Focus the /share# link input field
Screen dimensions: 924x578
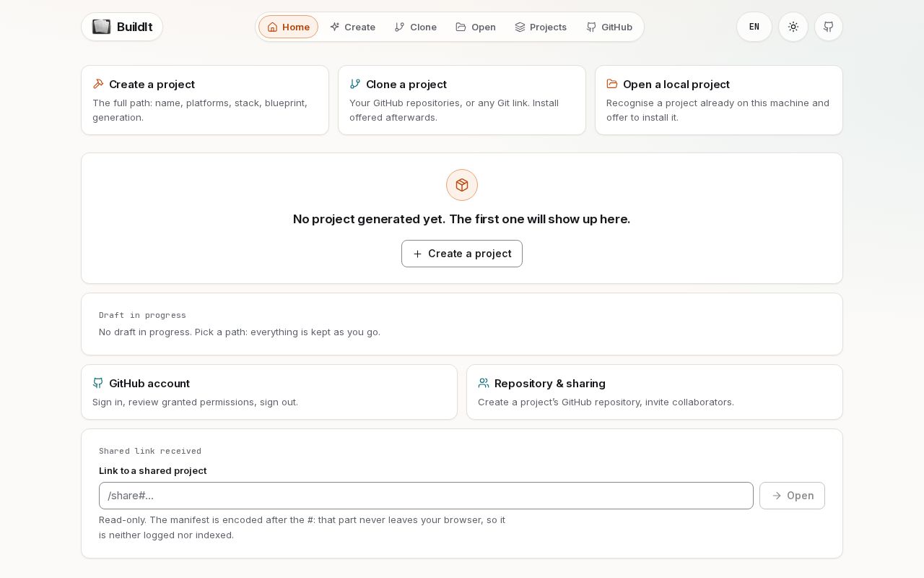(426, 496)
